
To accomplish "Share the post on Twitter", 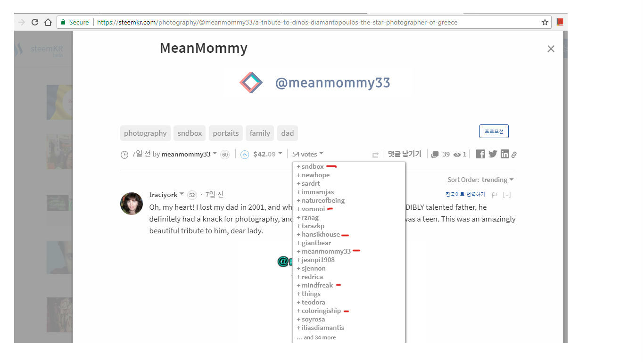I will 492,154.
